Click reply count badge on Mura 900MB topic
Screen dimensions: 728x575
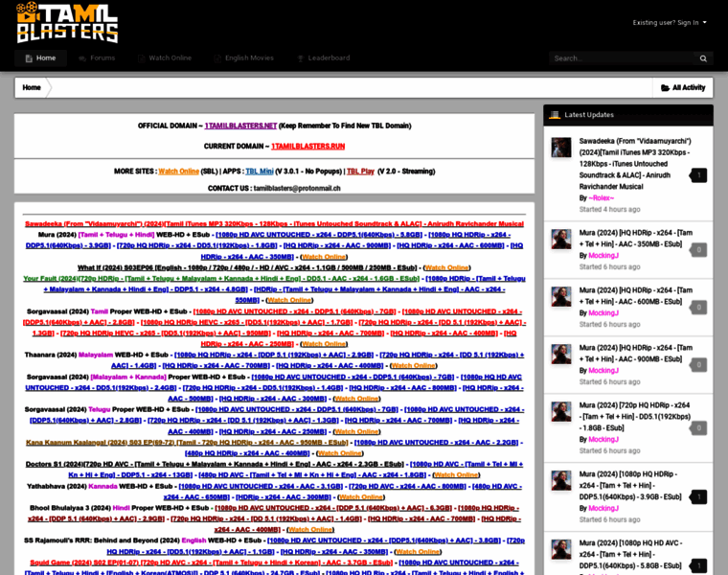click(698, 364)
